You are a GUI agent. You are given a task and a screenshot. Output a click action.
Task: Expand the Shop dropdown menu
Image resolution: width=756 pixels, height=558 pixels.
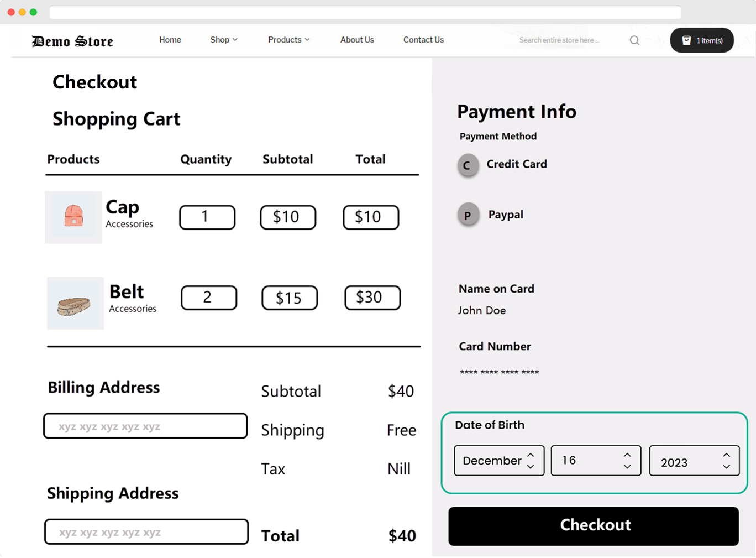pyautogui.click(x=223, y=40)
